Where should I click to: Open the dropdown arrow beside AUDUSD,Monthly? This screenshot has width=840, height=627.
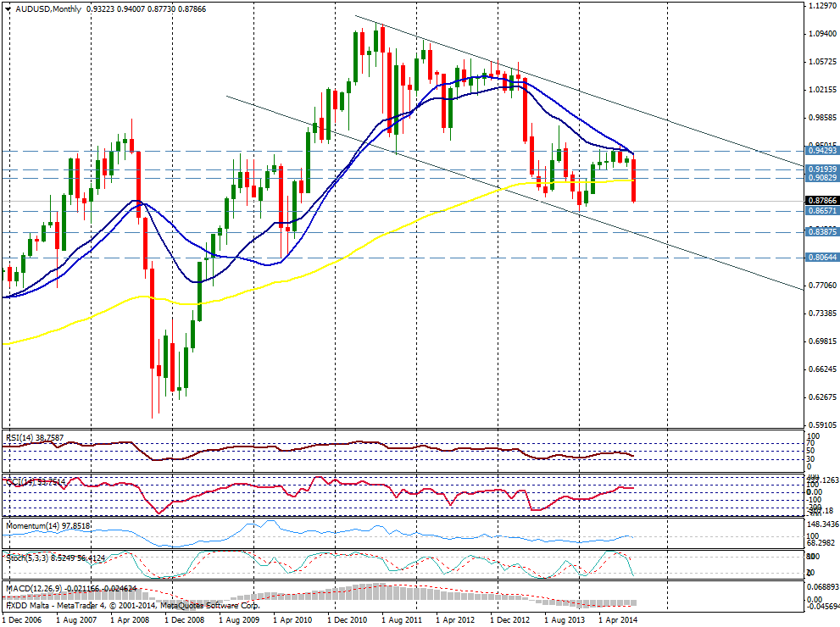tap(8, 8)
